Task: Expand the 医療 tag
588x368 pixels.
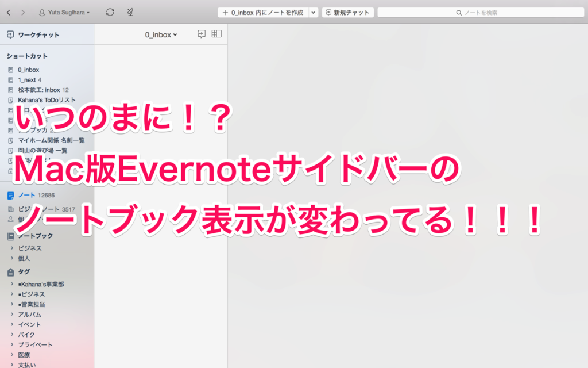Action: click(x=12, y=355)
